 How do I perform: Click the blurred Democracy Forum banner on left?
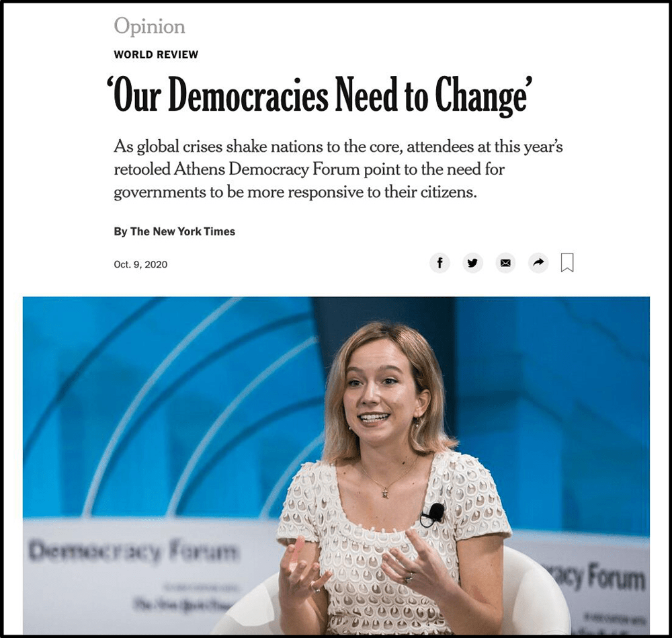coord(133,551)
